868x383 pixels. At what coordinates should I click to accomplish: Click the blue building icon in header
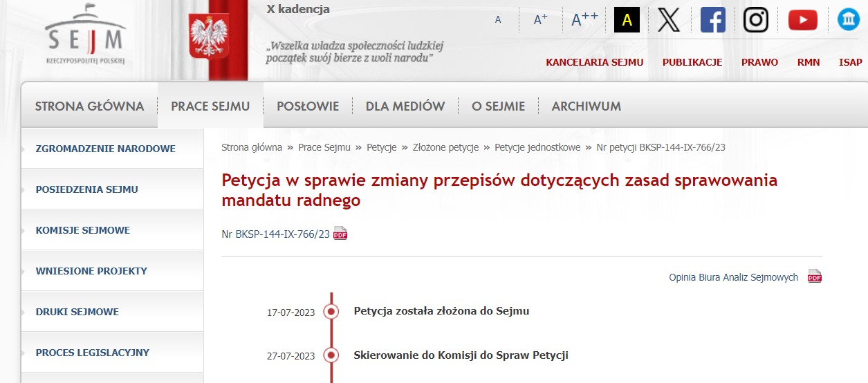[x=849, y=20]
